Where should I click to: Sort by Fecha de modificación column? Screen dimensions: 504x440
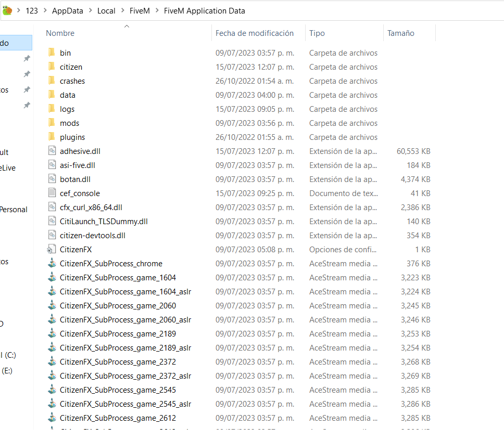pos(255,33)
